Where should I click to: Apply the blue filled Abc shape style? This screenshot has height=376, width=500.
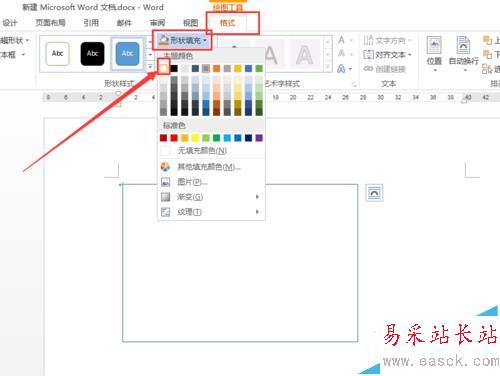127,53
